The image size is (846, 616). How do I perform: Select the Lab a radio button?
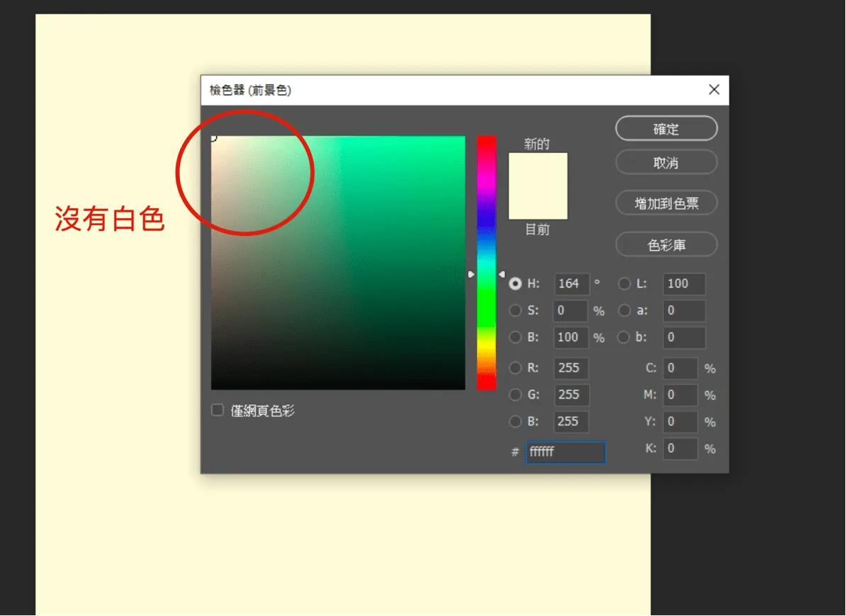click(624, 310)
